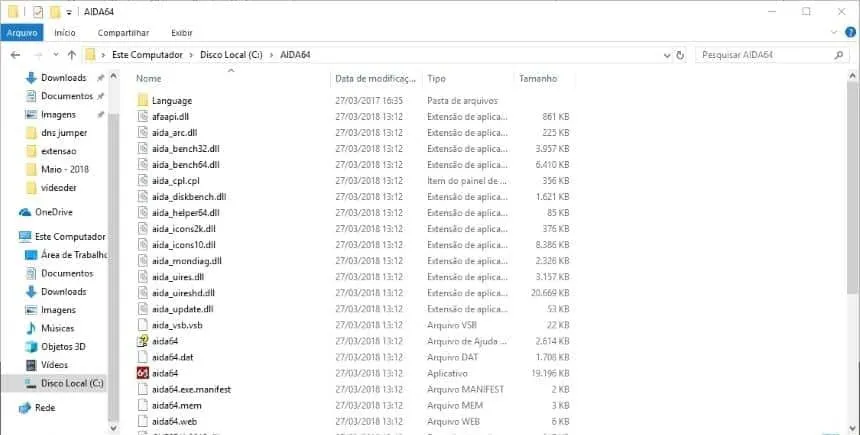This screenshot has width=860, height=435.
Task: Select the aida_arc.dll file name
Action: [174, 132]
